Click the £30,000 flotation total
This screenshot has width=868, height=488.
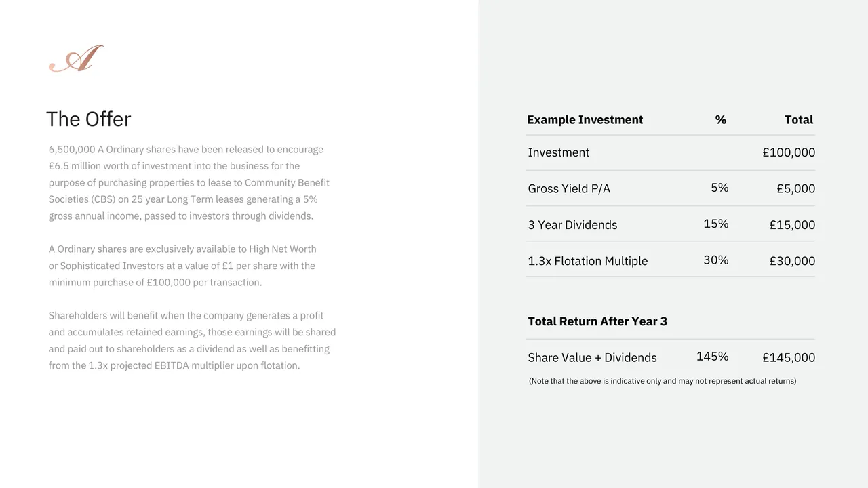(792, 261)
